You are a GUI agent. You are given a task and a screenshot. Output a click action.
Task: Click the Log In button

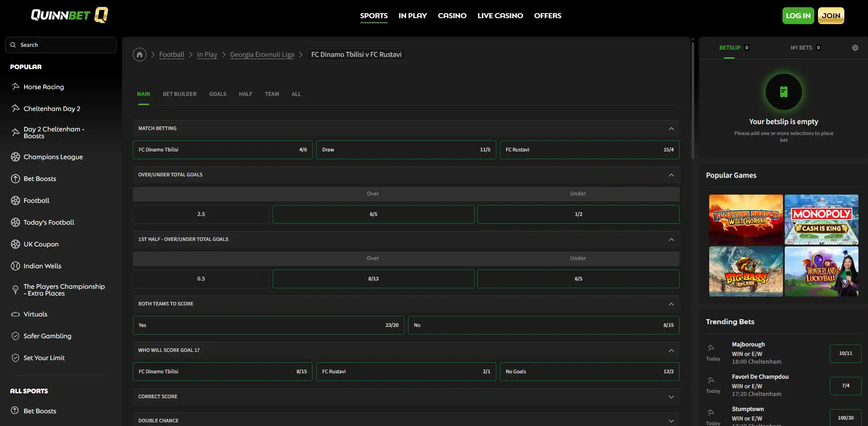coord(798,15)
